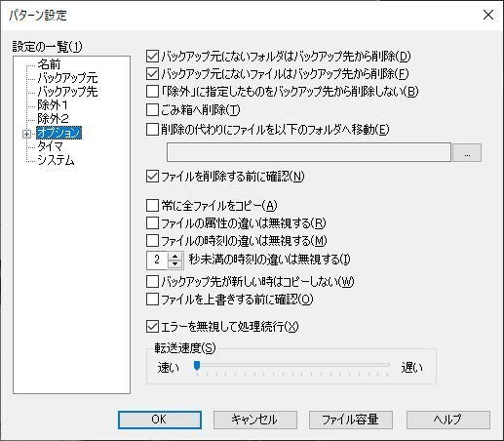The image size is (504, 441).
Task: Click the seconds tolerance number field
Action: click(157, 260)
